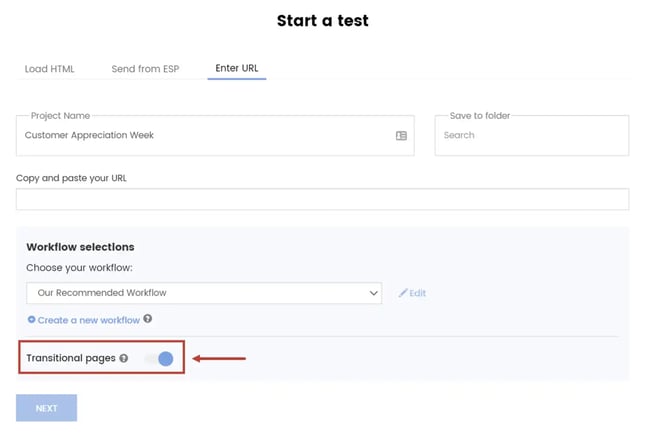Click the pencil icon beside Edit
This screenshot has height=444, width=650.
pos(403,293)
